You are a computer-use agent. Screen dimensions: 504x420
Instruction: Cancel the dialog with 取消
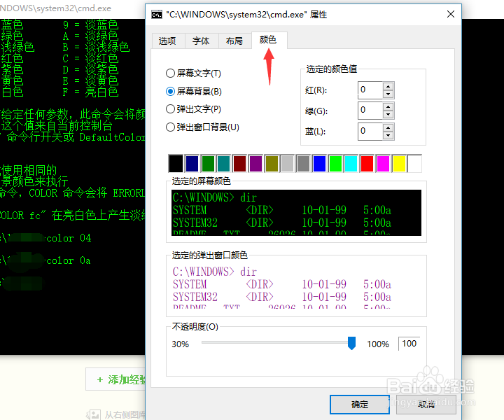pyautogui.click(x=426, y=405)
